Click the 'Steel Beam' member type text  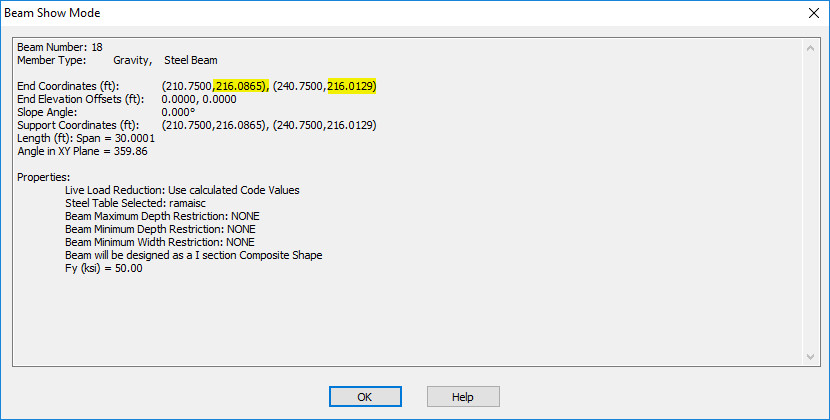pos(191,60)
